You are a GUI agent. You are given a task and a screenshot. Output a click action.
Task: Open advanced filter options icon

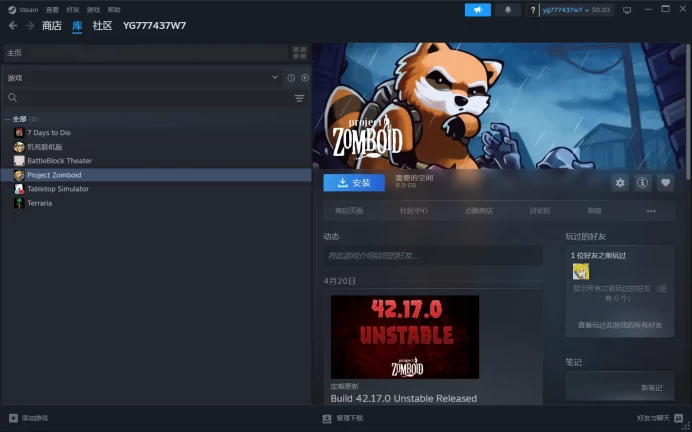coord(299,98)
